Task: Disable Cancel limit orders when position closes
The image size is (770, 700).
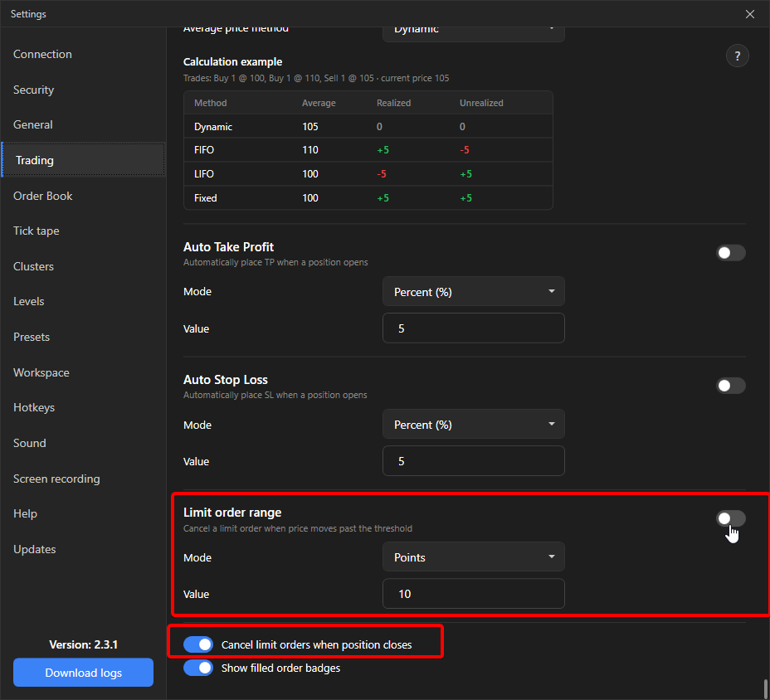Action: click(x=198, y=644)
